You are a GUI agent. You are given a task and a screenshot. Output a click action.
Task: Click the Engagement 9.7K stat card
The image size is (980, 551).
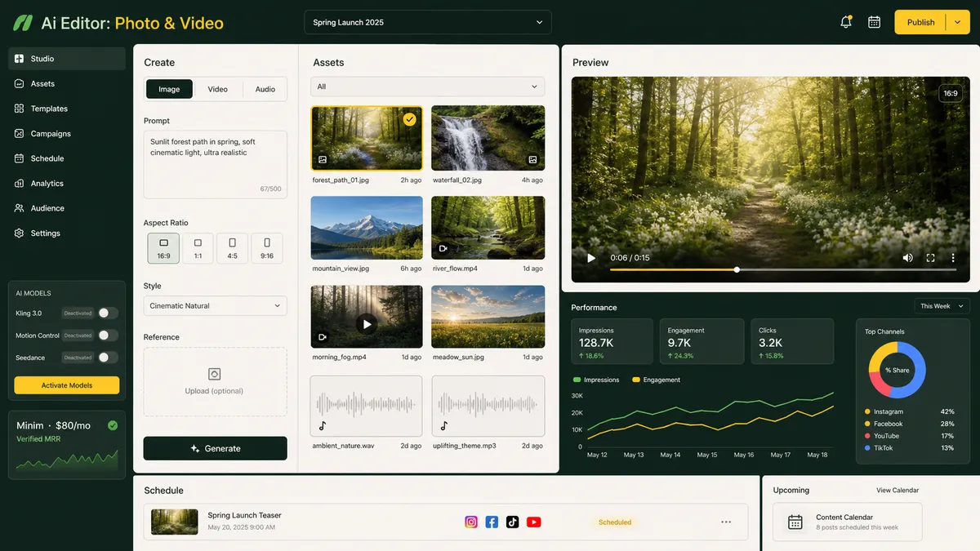click(x=702, y=341)
